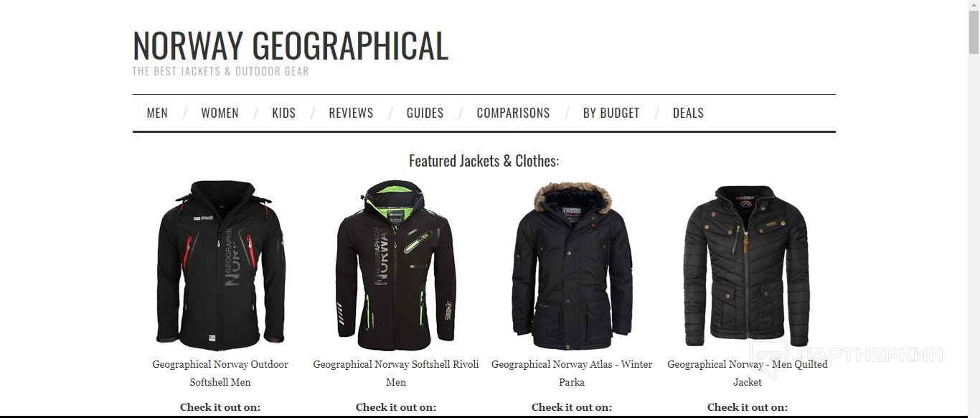Go to the KIDS section
The image size is (980, 418).
click(x=283, y=113)
